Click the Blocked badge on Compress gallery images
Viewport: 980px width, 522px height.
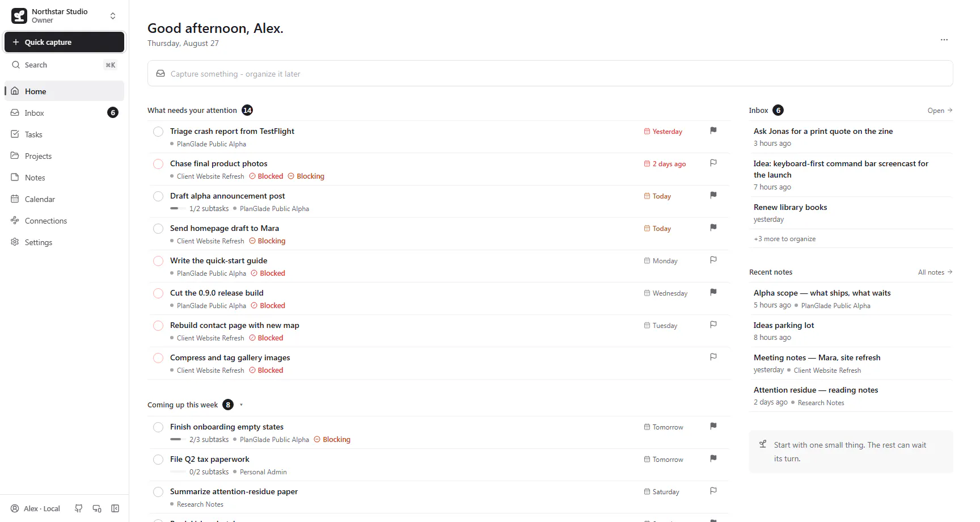266,371
